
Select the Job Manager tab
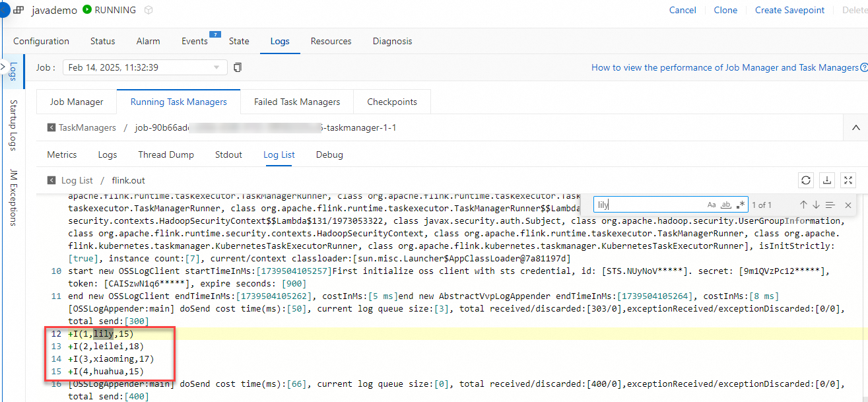tap(77, 102)
